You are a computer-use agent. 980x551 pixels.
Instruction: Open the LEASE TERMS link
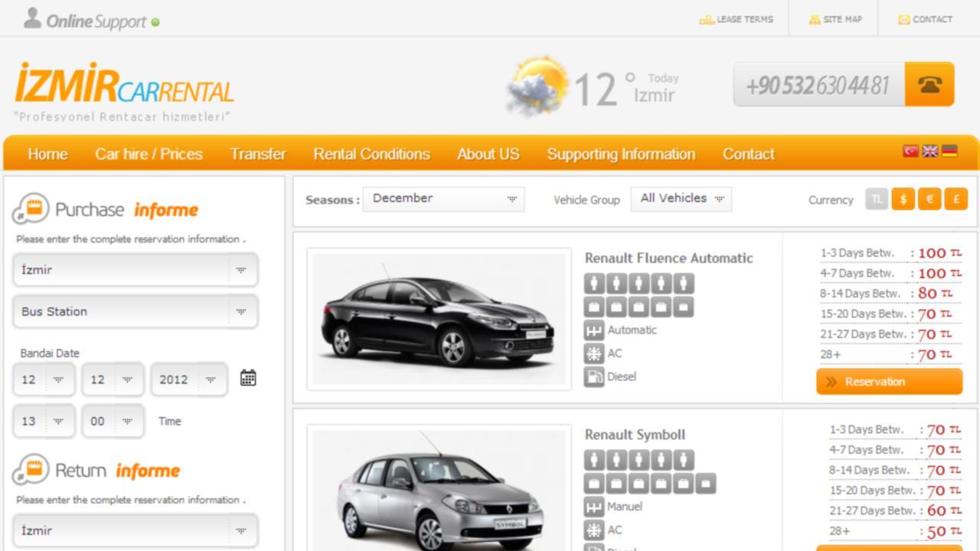coord(745,20)
